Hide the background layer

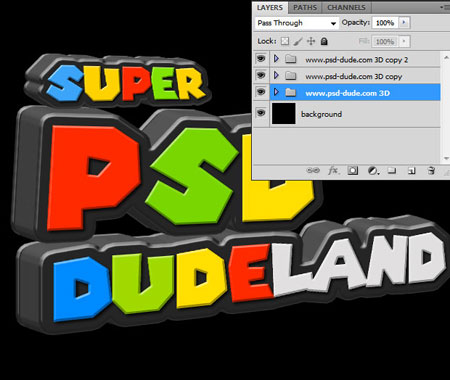coord(261,113)
